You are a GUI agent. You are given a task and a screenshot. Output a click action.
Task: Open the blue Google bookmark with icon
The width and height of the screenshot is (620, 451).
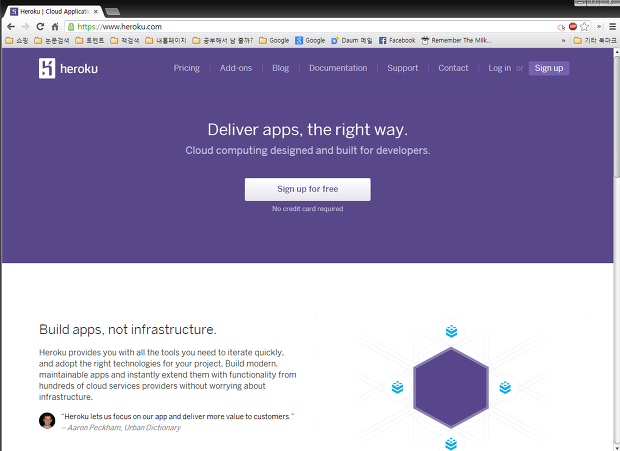(310, 40)
